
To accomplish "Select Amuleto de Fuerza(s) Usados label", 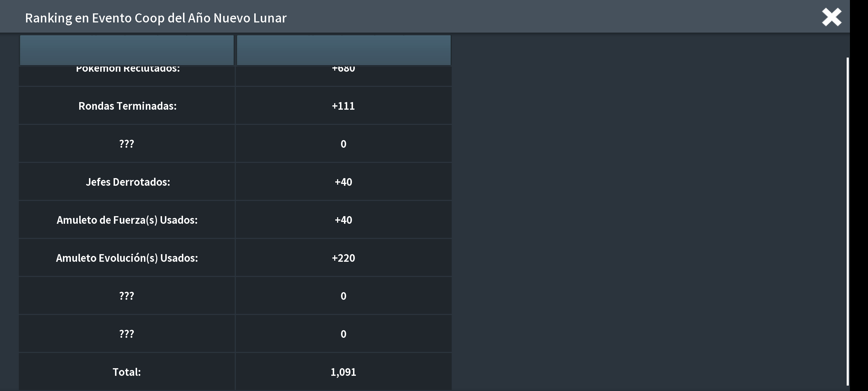I will coord(127,220).
